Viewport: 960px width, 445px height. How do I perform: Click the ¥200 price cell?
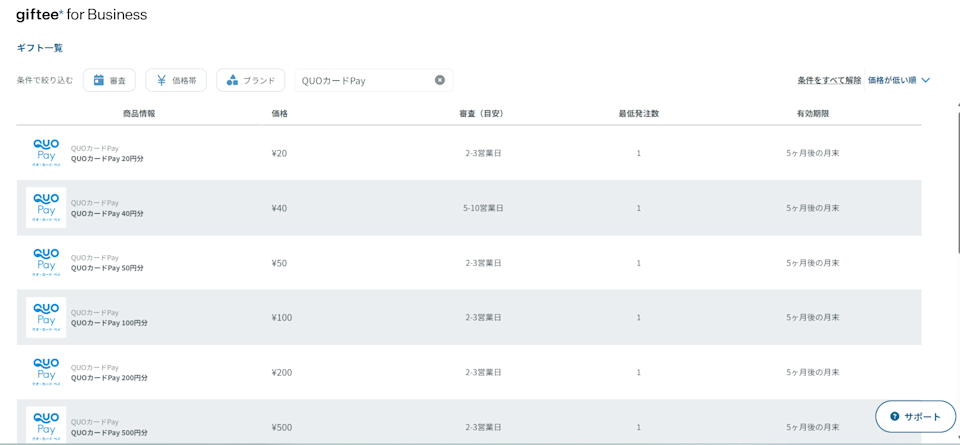tap(281, 372)
